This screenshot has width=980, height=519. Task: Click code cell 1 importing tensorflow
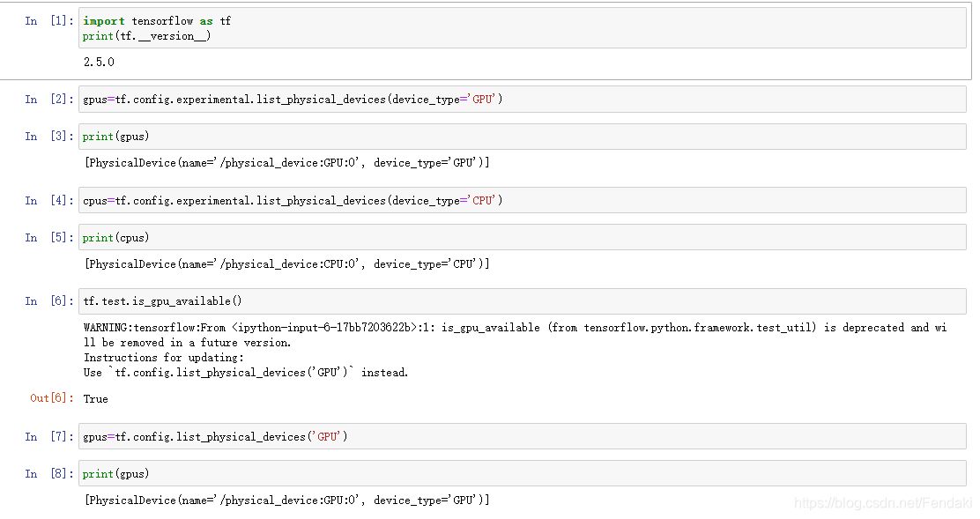pos(523,28)
